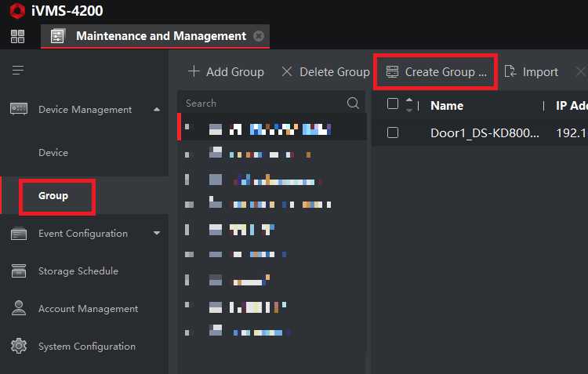This screenshot has width=588, height=374.
Task: Click the Delete Group button
Action: (325, 71)
